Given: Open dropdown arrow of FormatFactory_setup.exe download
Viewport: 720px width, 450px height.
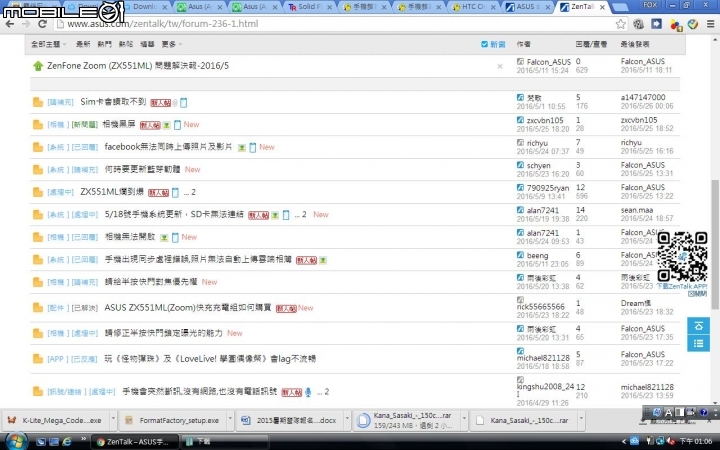Looking at the screenshot, I should [231, 420].
